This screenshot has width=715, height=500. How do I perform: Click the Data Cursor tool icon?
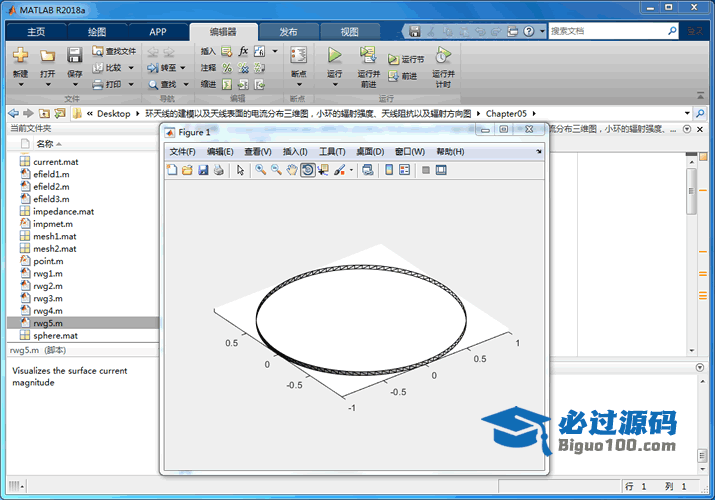coord(323,170)
